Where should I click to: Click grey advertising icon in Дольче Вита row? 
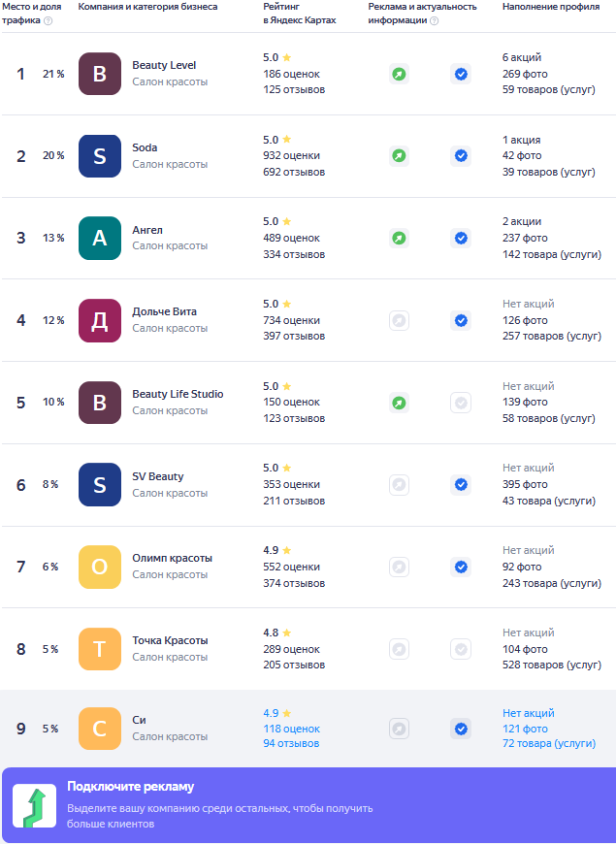tap(399, 321)
